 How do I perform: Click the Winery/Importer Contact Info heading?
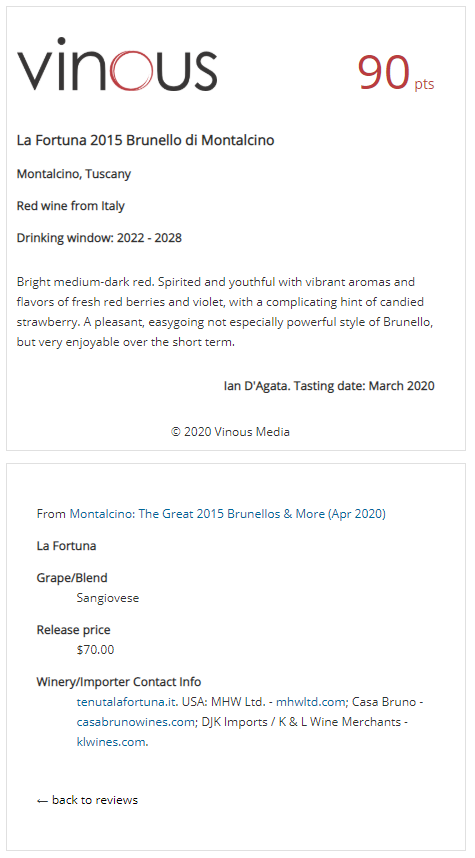pos(119,682)
